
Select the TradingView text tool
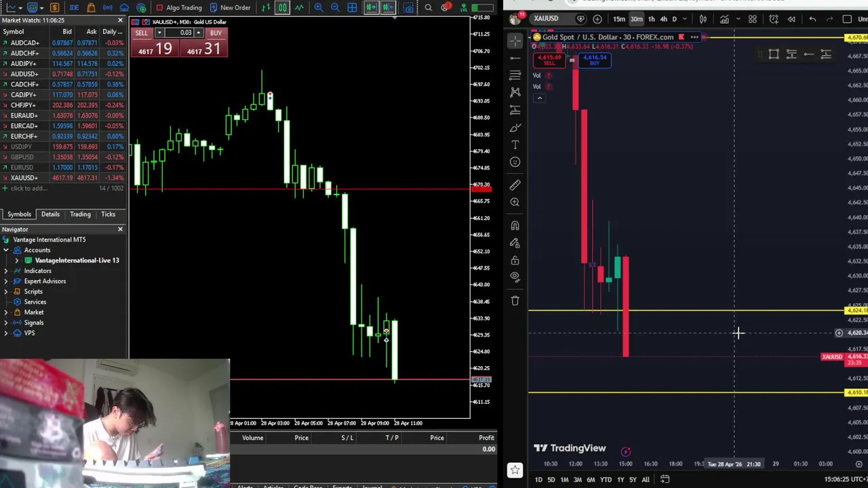(515, 144)
